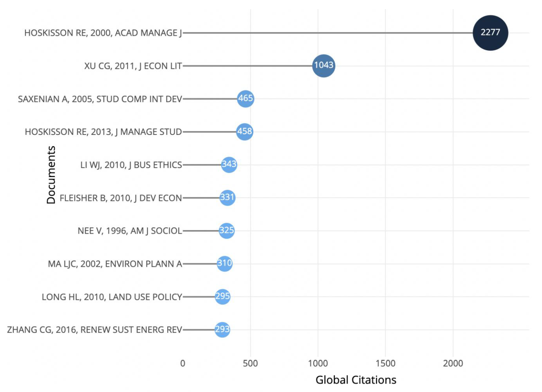
Task: Click the 293 data point
Action: (222, 330)
